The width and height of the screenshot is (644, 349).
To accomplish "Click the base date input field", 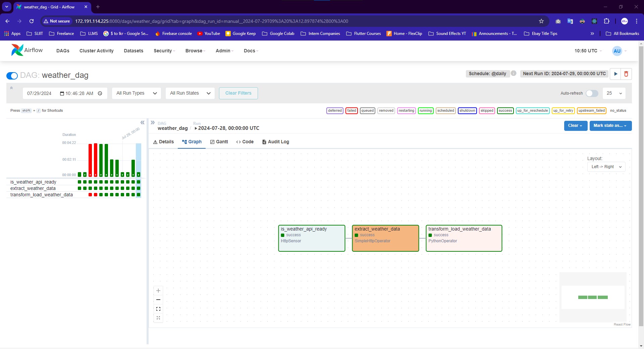I will pos(65,93).
